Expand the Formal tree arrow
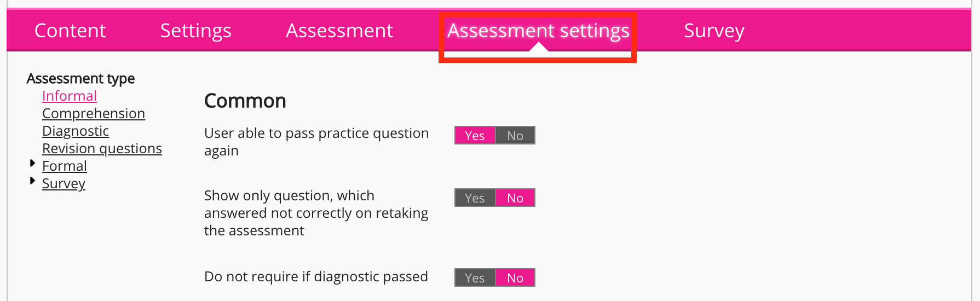This screenshot has height=301, width=980. pos(32,164)
